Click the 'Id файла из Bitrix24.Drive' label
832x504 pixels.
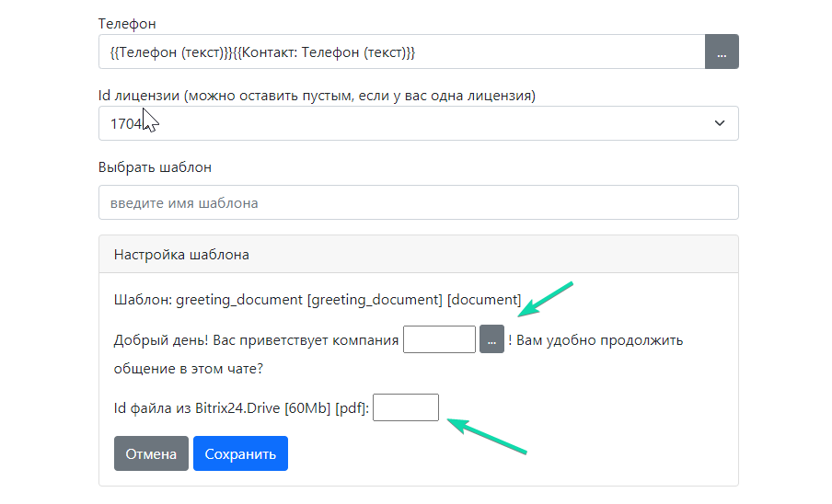241,408
